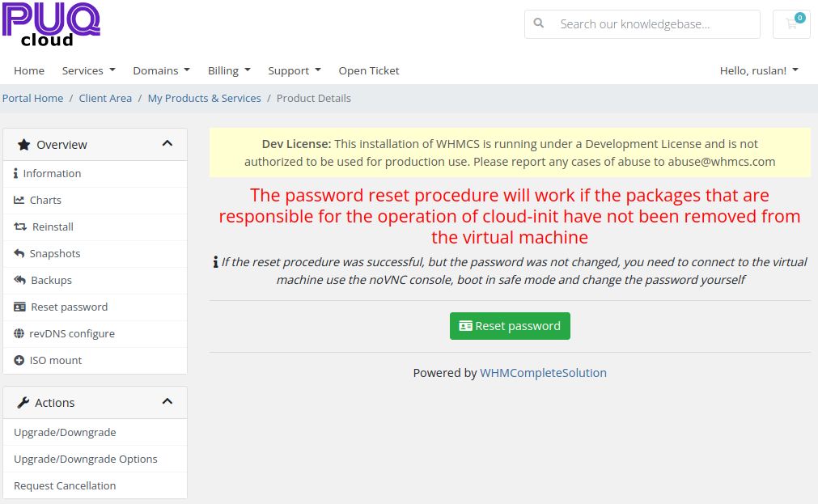
Task: Click the Reset password card icon in the sidebar
Action: point(20,307)
